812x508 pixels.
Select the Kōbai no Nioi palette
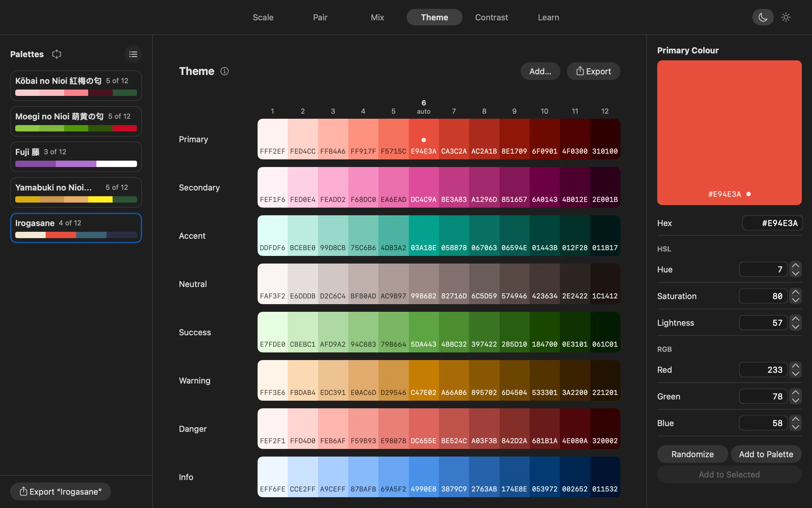(x=76, y=86)
